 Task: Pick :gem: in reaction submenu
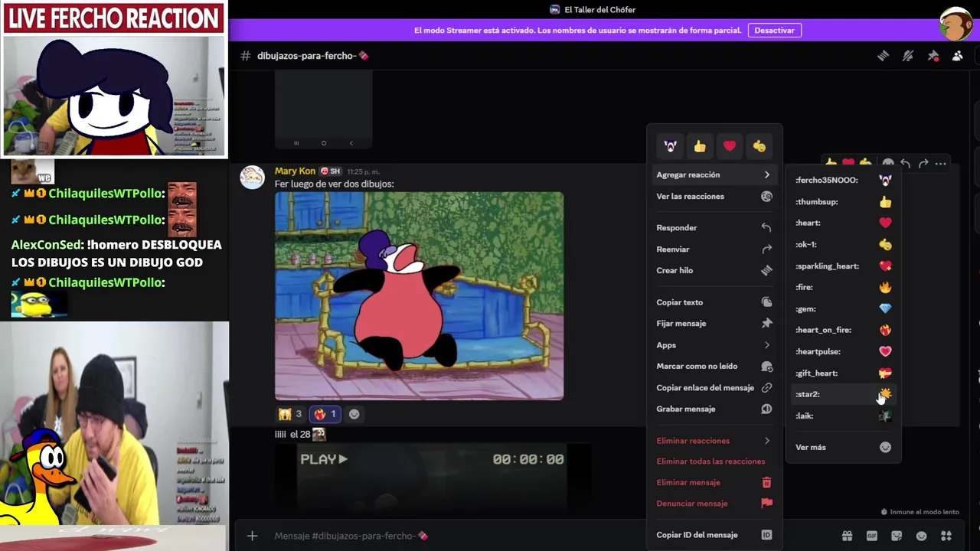pyautogui.click(x=843, y=309)
